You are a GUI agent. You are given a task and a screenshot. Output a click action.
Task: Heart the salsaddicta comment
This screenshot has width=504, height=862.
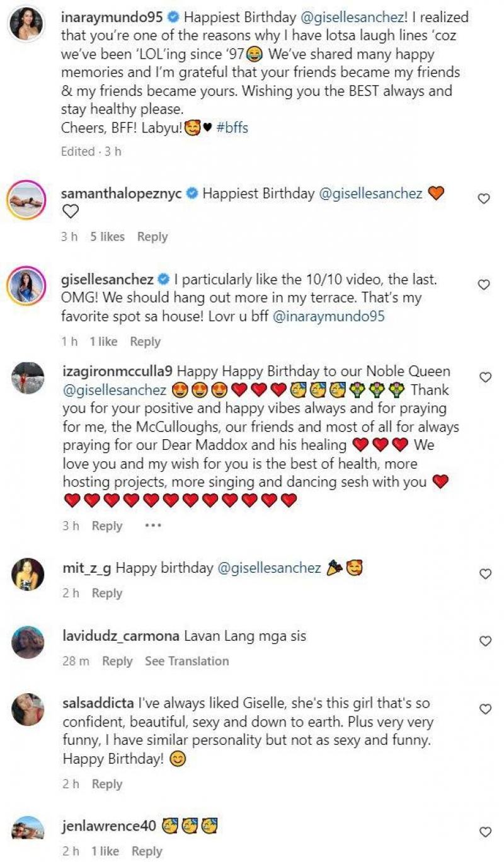(484, 710)
